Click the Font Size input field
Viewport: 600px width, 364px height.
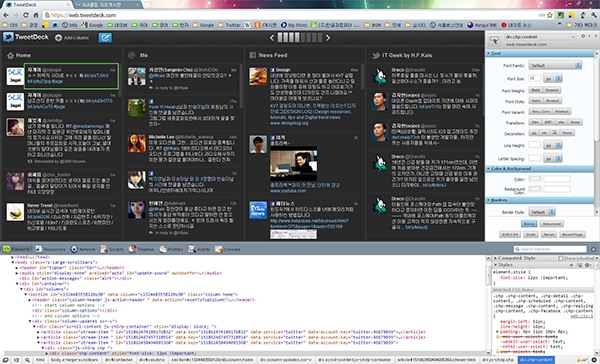coord(535,78)
